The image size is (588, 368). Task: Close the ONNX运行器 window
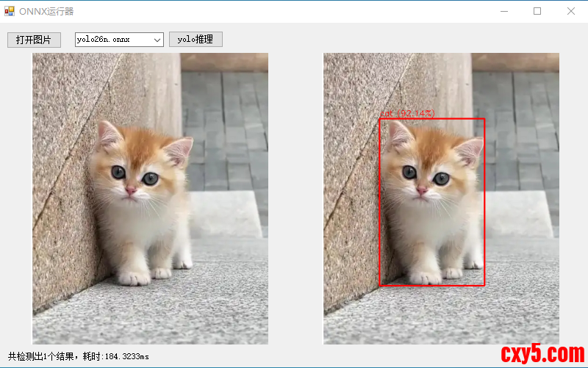click(x=571, y=11)
